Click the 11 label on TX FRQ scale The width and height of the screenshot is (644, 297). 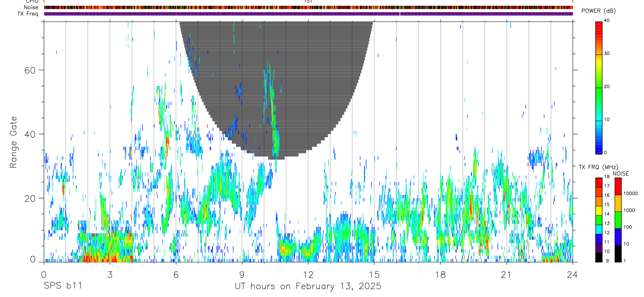[607, 243]
